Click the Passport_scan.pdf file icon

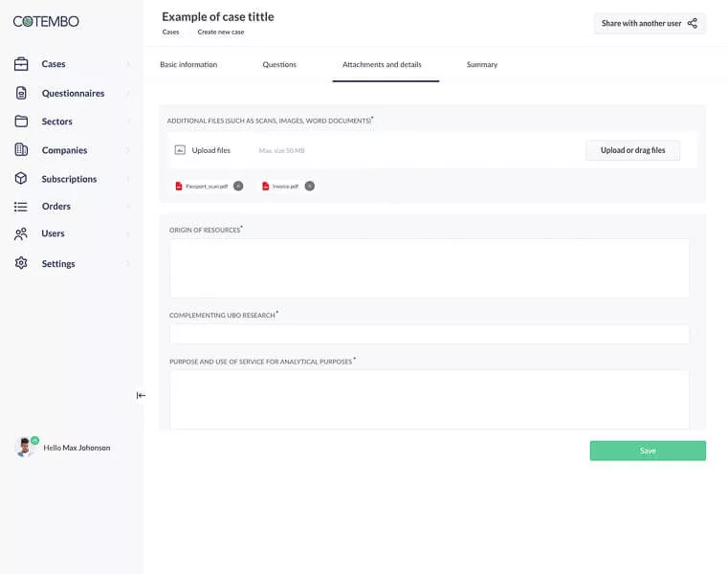[179, 187]
